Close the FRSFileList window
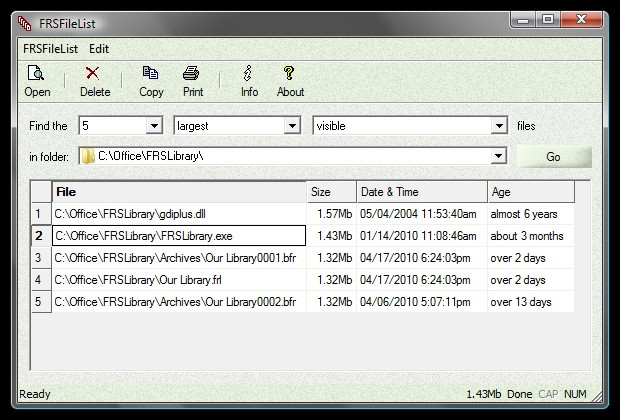The height and width of the screenshot is (420, 620). click(581, 20)
